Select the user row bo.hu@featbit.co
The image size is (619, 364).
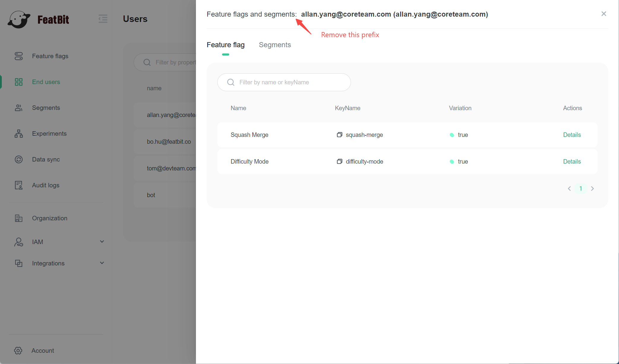(169, 142)
